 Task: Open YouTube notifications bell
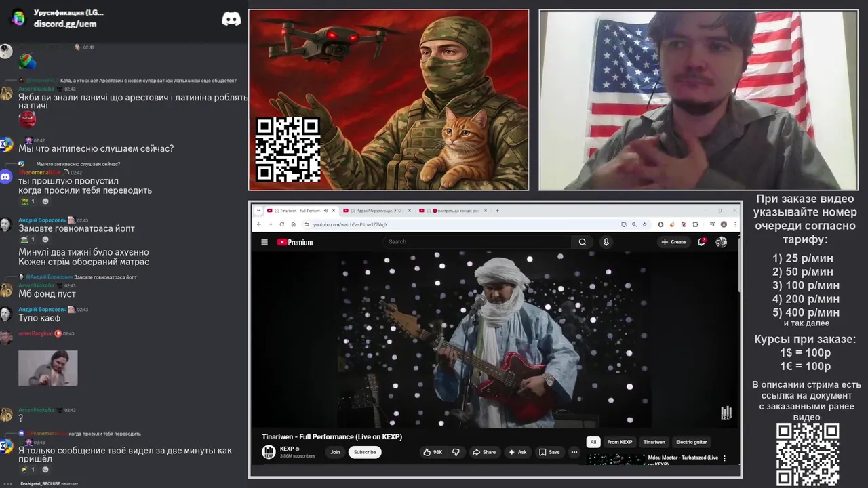[x=702, y=242]
